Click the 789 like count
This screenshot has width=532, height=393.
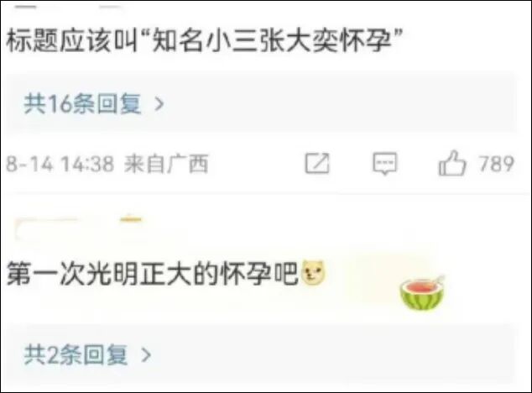pyautogui.click(x=497, y=164)
